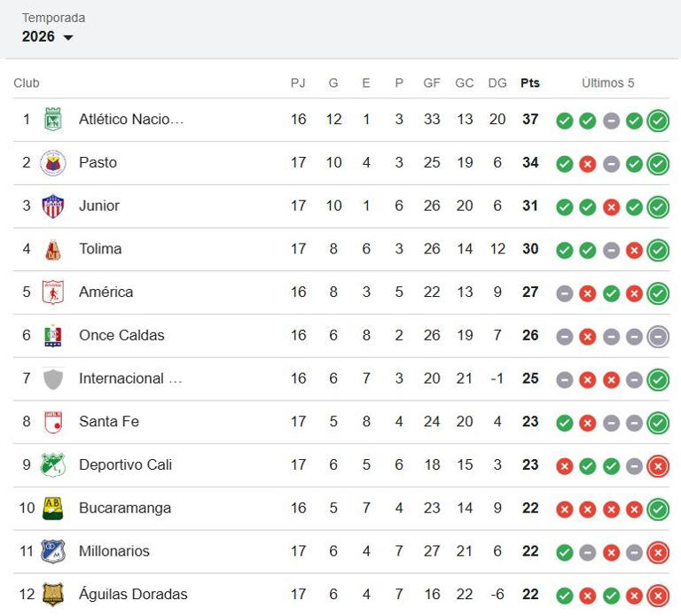Screen dimensions: 681x616
Task: Click the Atlético Nacional club crest
Action: 53,120
